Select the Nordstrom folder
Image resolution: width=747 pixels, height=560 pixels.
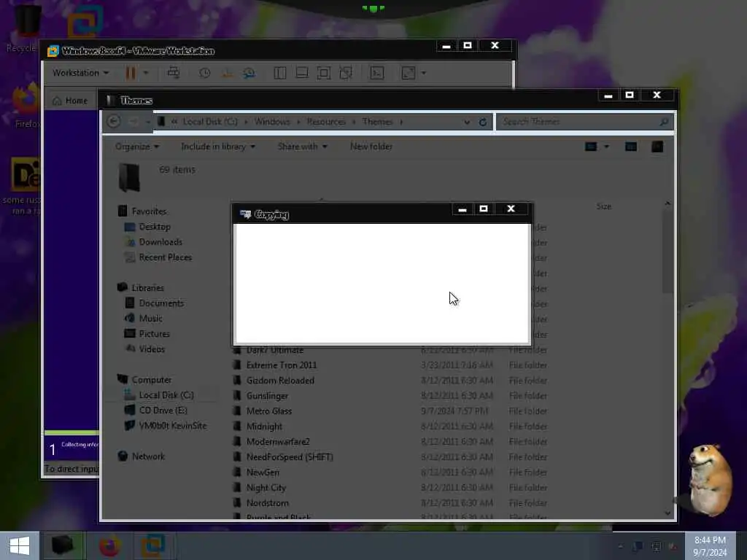[x=267, y=503]
